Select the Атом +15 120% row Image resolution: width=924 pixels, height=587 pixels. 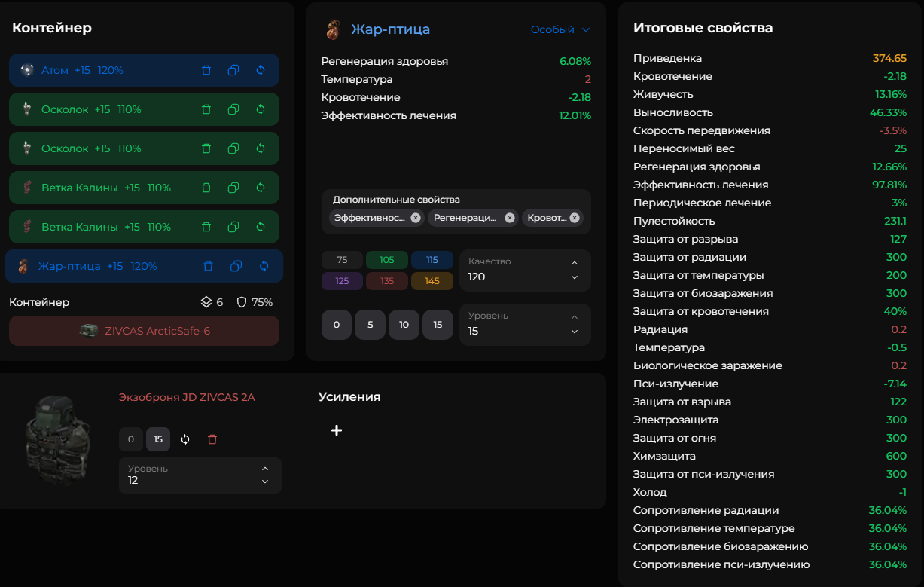click(144, 70)
